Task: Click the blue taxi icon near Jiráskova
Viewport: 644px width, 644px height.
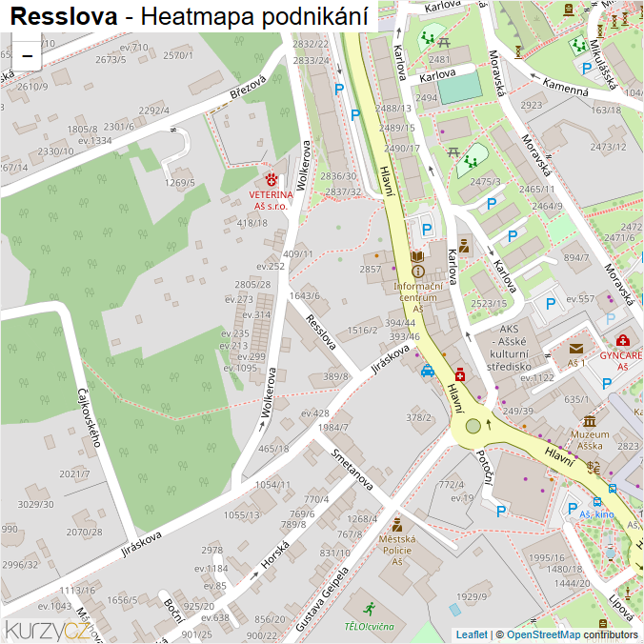Action: (x=428, y=371)
